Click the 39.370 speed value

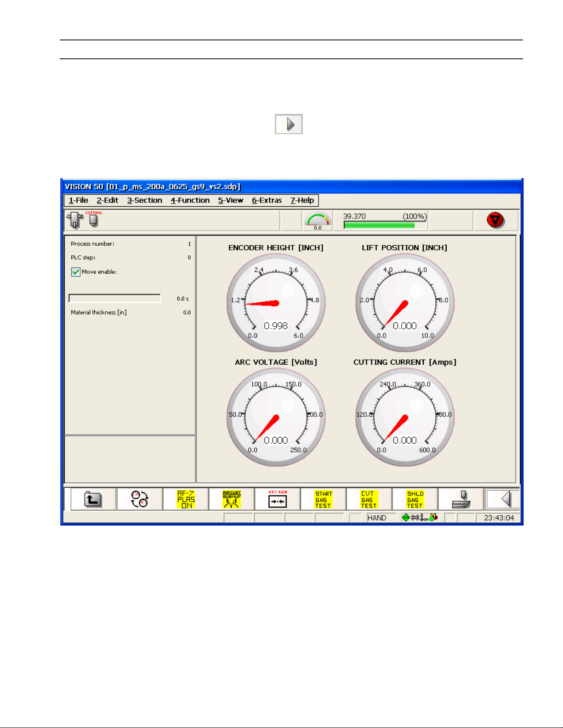tap(354, 216)
